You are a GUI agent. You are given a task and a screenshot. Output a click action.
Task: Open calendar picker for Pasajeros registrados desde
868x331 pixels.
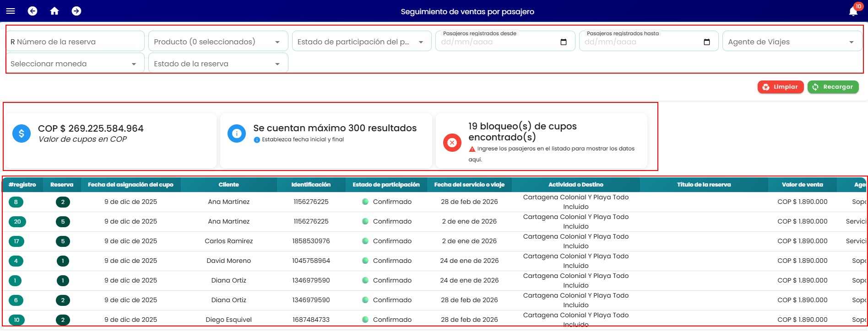pyautogui.click(x=564, y=42)
